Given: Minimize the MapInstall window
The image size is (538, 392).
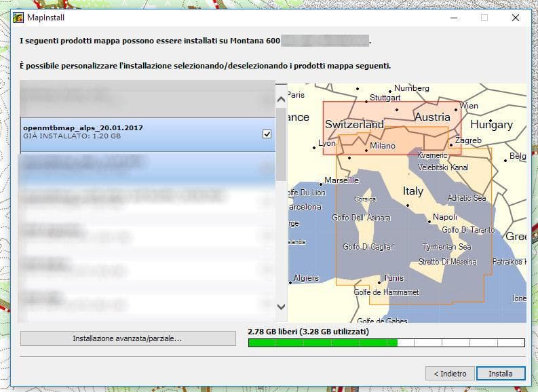Looking at the screenshot, I should coord(454,18).
